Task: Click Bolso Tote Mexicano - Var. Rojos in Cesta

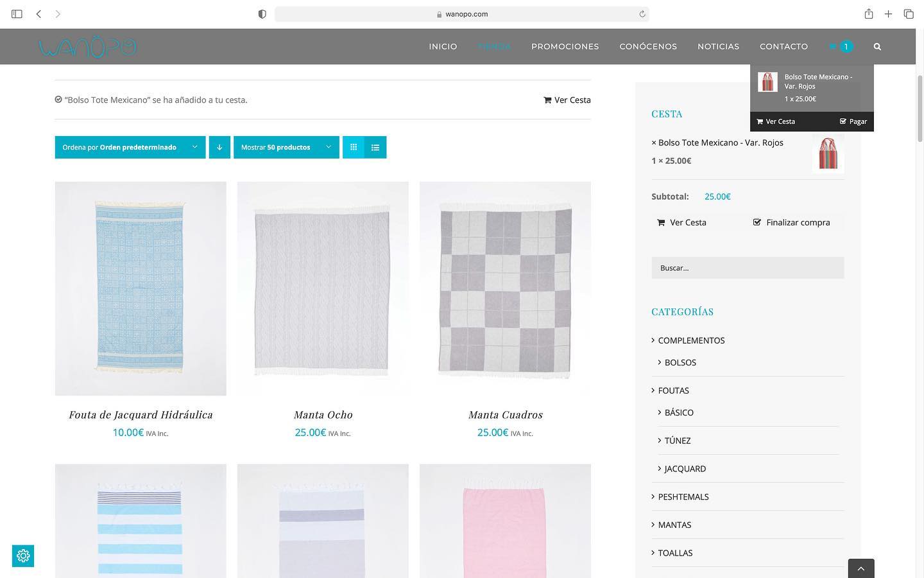Action: coord(721,143)
